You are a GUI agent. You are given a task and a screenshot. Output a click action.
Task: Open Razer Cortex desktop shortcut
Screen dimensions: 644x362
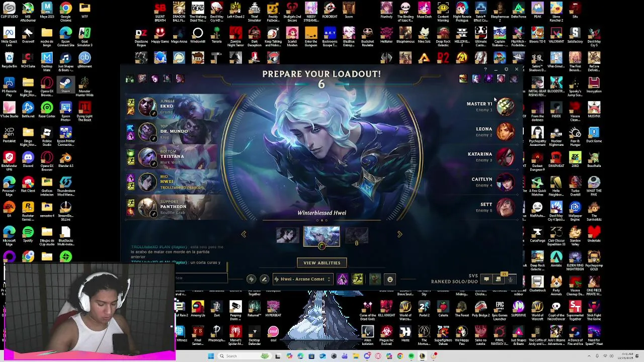coord(47,110)
